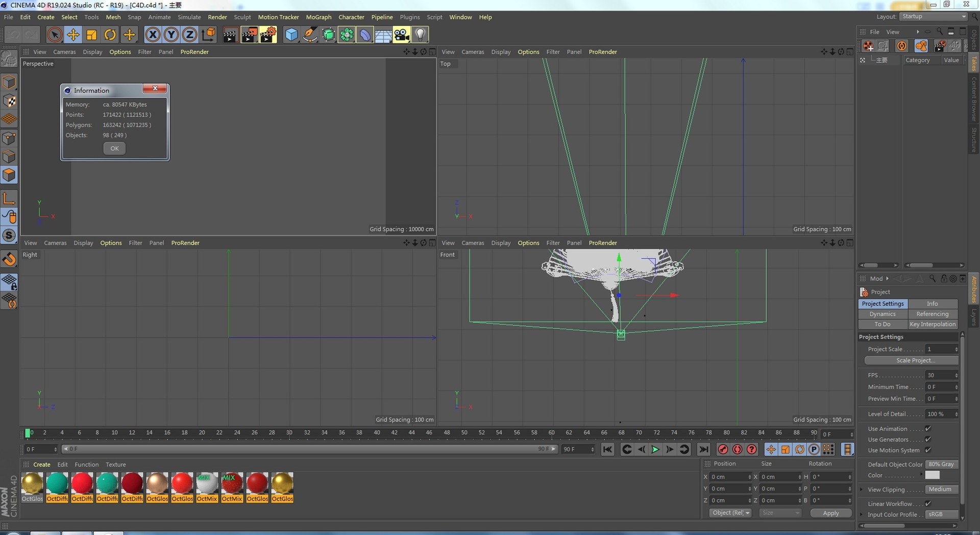980x535 pixels.
Task: Expand the Input Color Profile disclosure triangle
Action: coord(862,515)
